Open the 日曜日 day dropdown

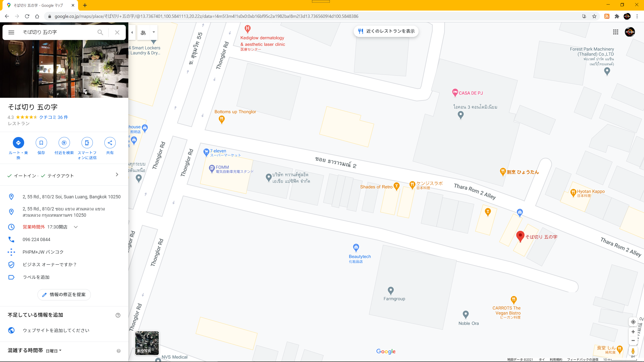(x=54, y=351)
